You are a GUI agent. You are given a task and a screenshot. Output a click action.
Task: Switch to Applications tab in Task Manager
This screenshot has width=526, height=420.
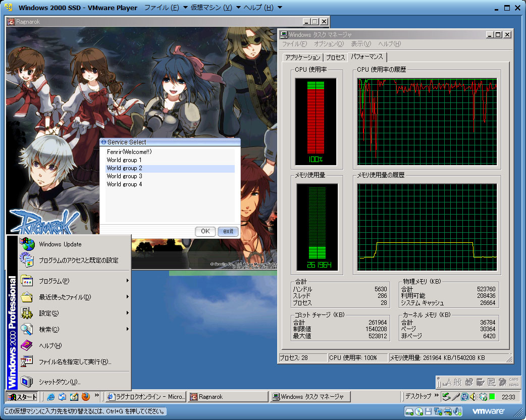pos(302,58)
